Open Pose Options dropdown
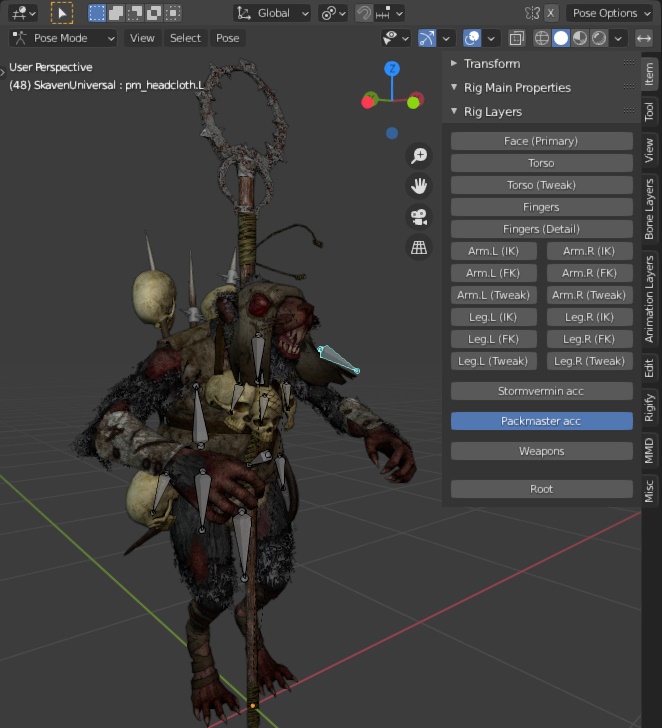The width and height of the screenshot is (662, 728). 610,13
